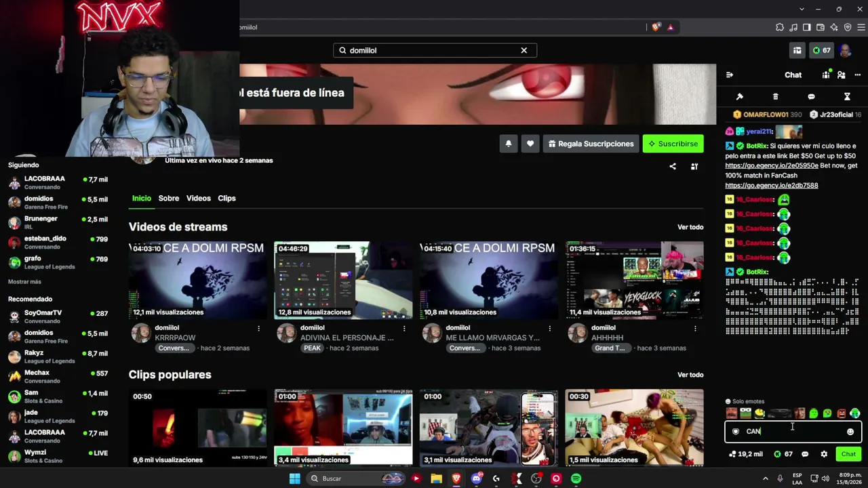Screen dimensions: 868x488
Task: Click the moderator hammer icon in chat
Action: coord(740,97)
